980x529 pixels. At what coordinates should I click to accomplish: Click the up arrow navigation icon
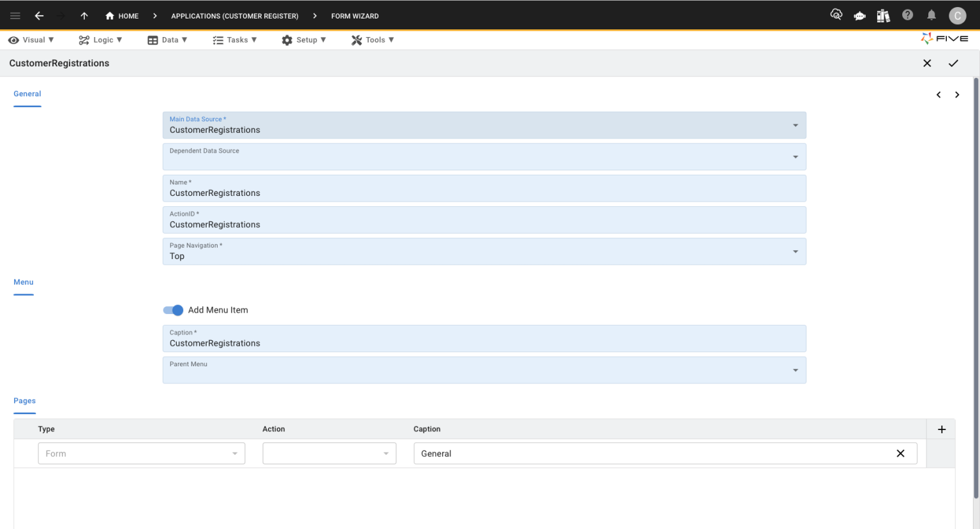click(x=84, y=16)
